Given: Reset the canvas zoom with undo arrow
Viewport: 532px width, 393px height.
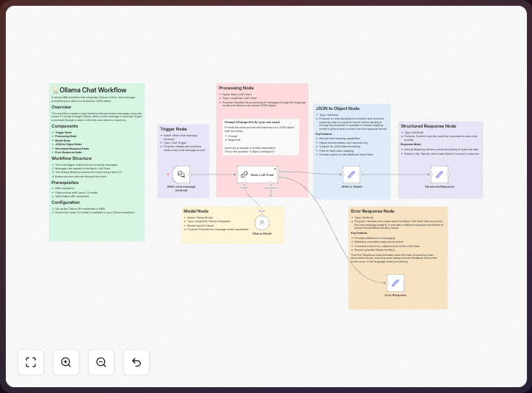Looking at the screenshot, I should click(136, 362).
